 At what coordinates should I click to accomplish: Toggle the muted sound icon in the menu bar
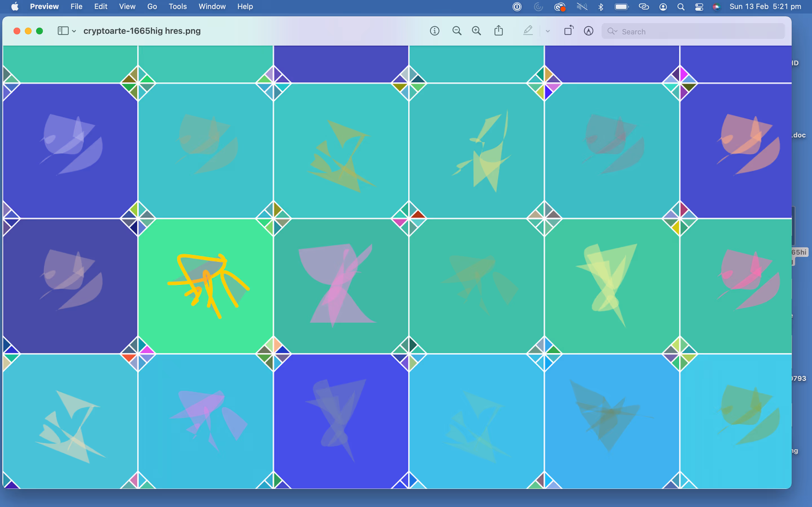(582, 7)
